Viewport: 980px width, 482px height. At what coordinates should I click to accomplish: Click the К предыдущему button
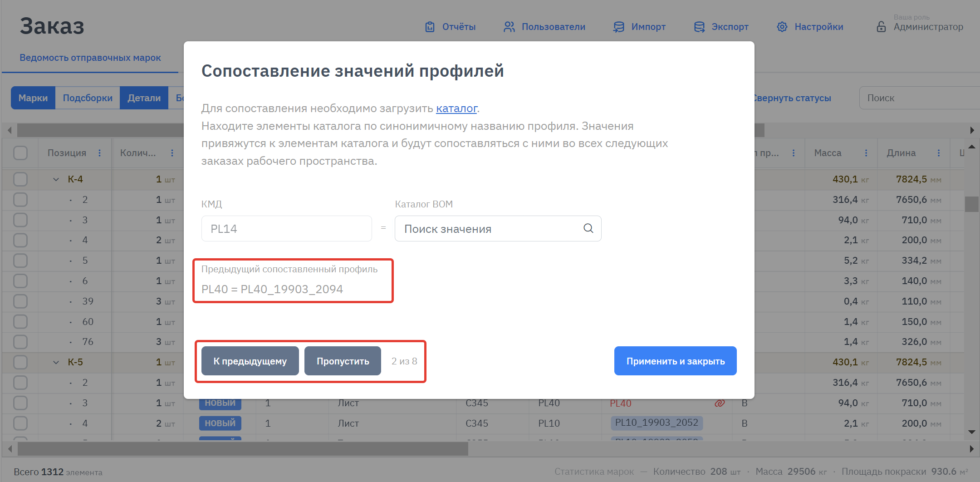click(x=250, y=361)
